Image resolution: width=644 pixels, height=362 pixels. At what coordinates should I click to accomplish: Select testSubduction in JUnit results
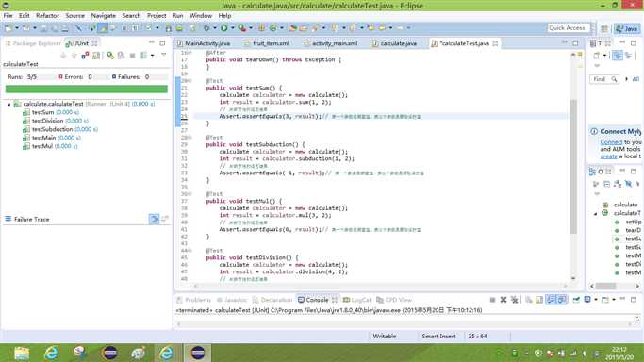pos(52,129)
